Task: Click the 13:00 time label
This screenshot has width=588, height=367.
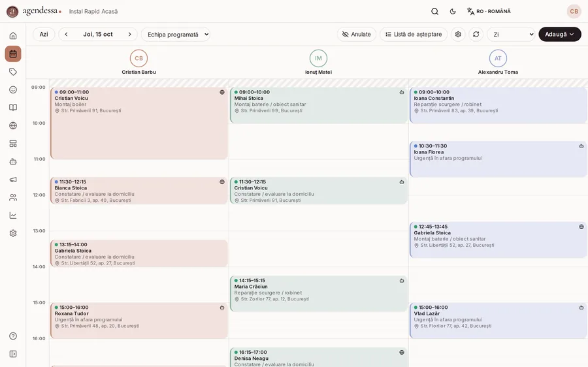Action: (39, 231)
